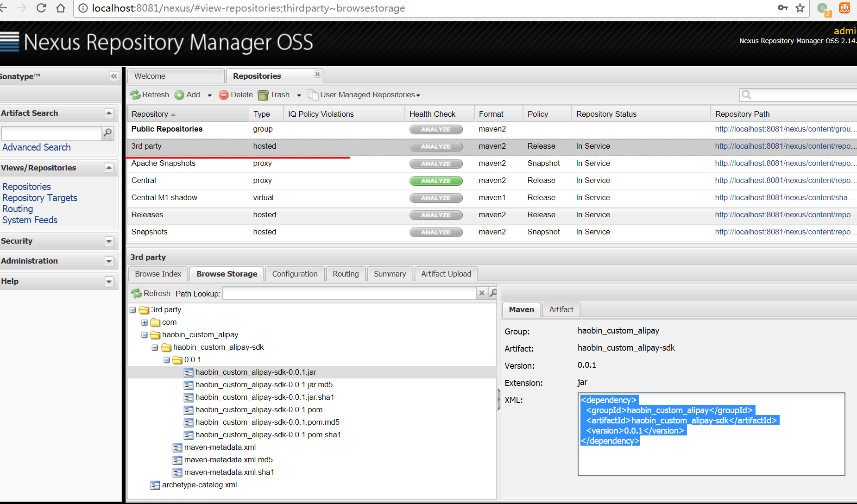Open the Trash dropdown menu

[279, 94]
